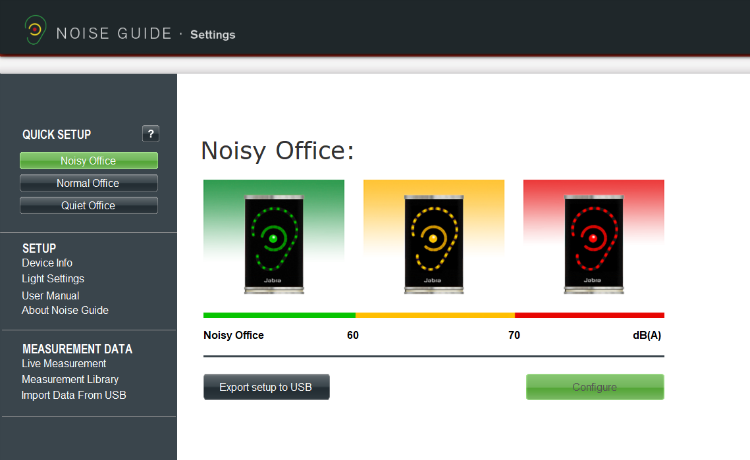Click the Noisy Office: page heading
750x460 pixels.
click(x=277, y=151)
